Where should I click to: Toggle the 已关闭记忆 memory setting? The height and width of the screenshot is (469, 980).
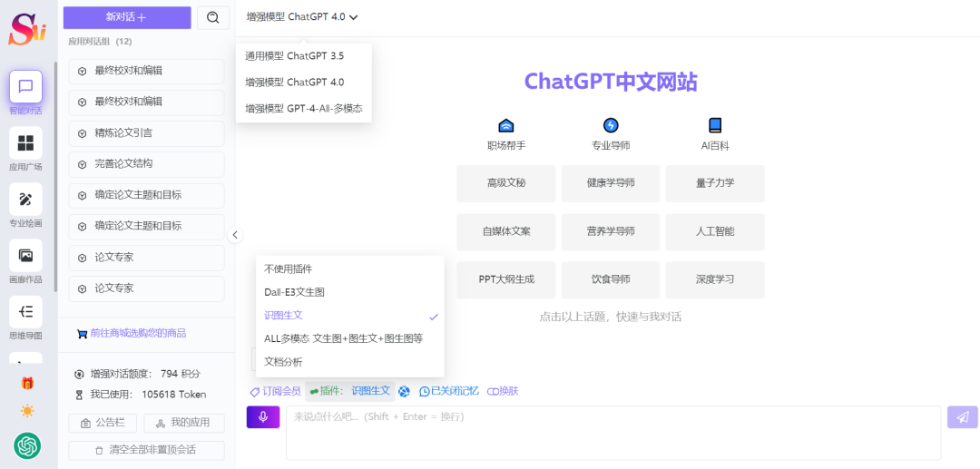(x=449, y=392)
